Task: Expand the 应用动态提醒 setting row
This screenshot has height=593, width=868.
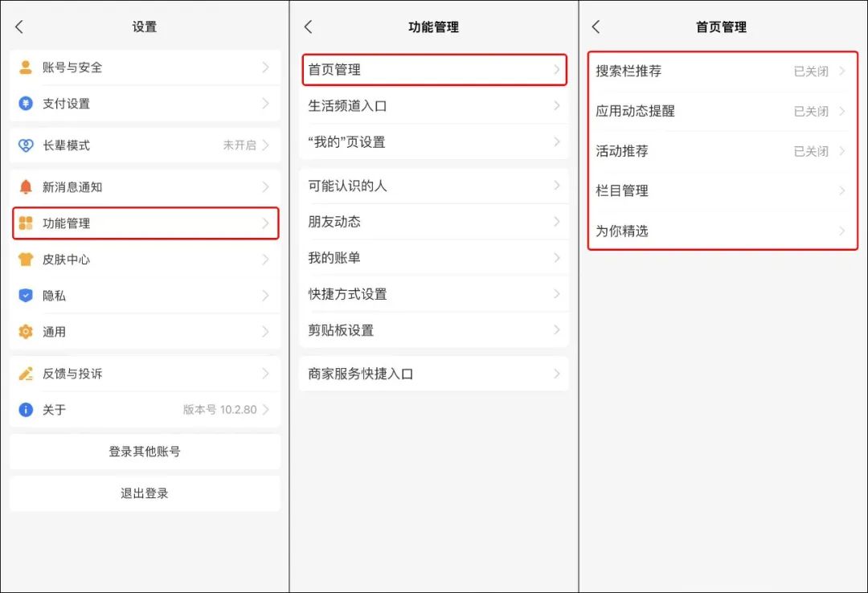Action: click(x=719, y=111)
